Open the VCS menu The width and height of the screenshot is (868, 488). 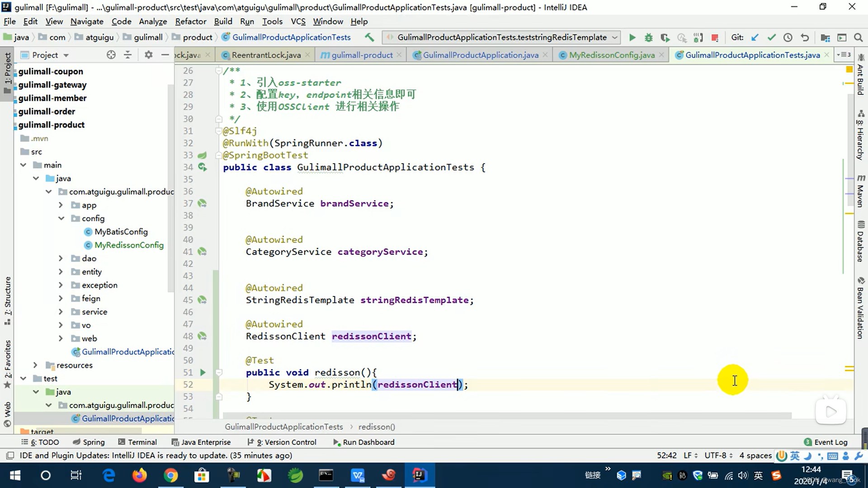pos(298,21)
